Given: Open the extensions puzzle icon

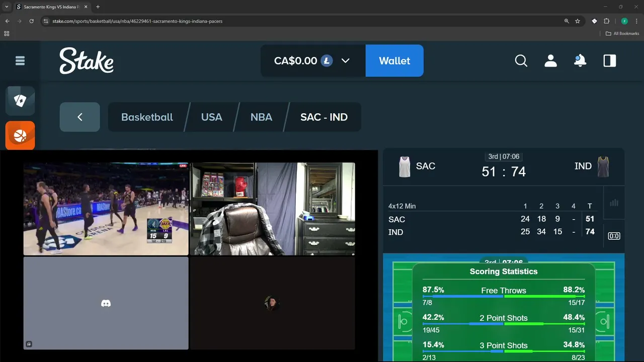Looking at the screenshot, I should pyautogui.click(x=606, y=21).
